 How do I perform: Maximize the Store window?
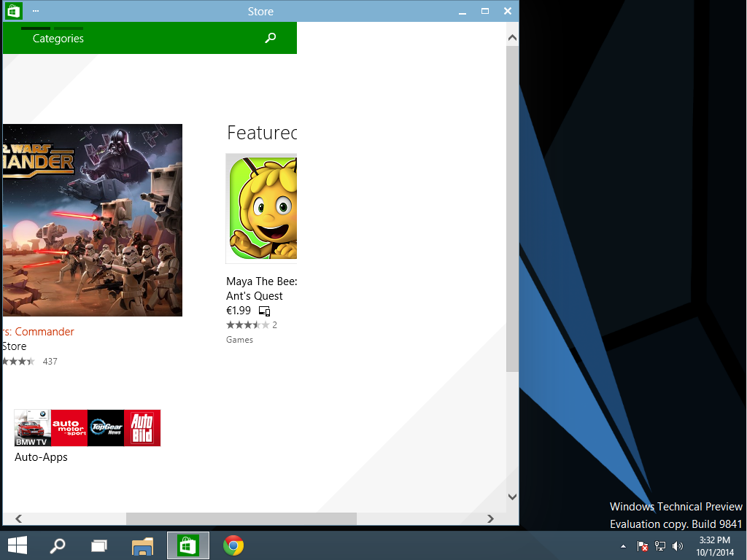[x=485, y=12]
